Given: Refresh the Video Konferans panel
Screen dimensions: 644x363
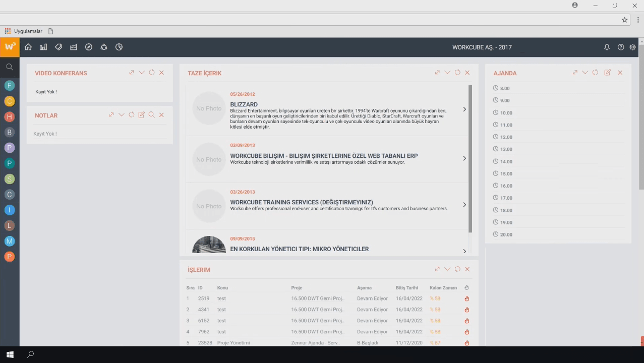Looking at the screenshot, I should [152, 73].
